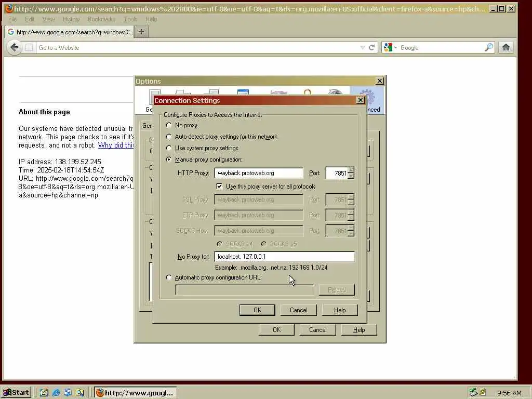Open the Windows Start menu
Screen dimensions: 532x399
click(16, 393)
